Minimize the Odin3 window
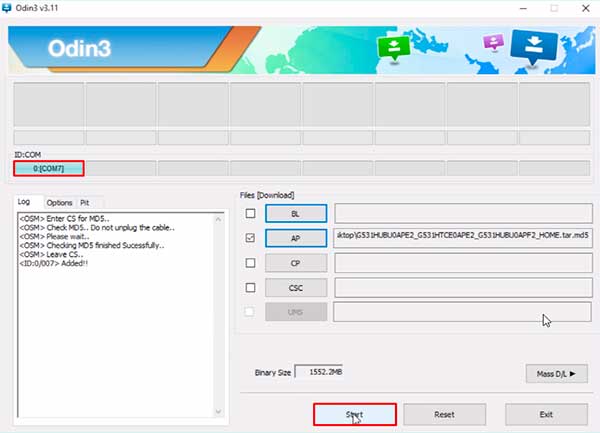Viewport: 600px width, 433px height. [523, 8]
